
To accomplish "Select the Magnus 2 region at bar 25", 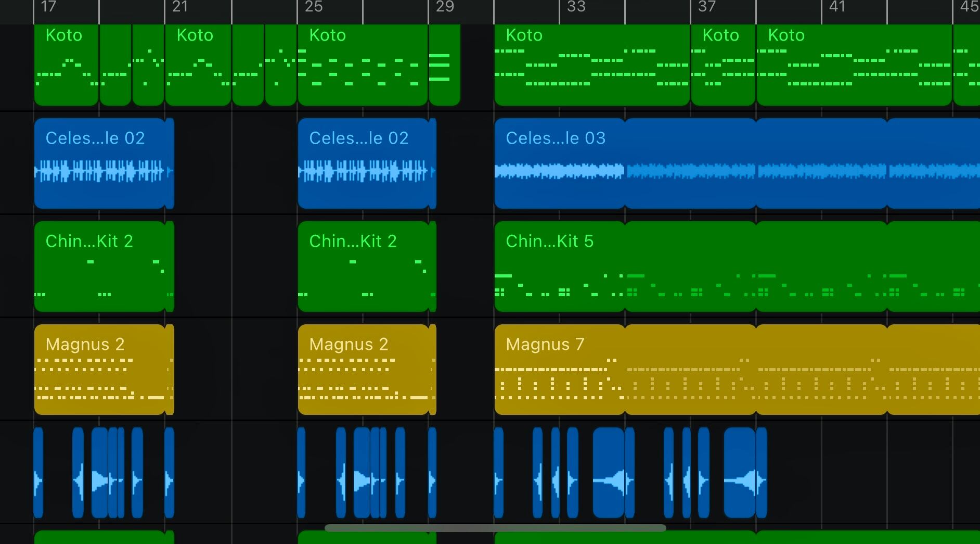I will tap(363, 370).
